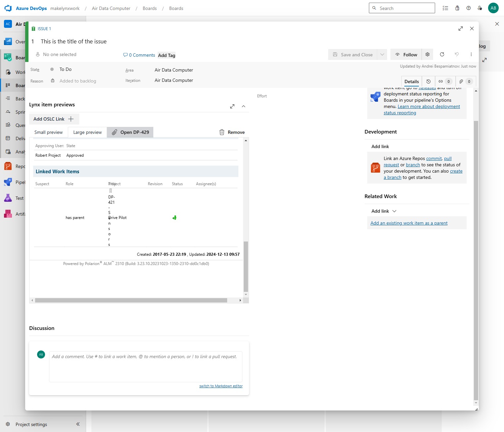Open the switch to Markdown editor link
Screen dimensions: 504x432
point(221,386)
